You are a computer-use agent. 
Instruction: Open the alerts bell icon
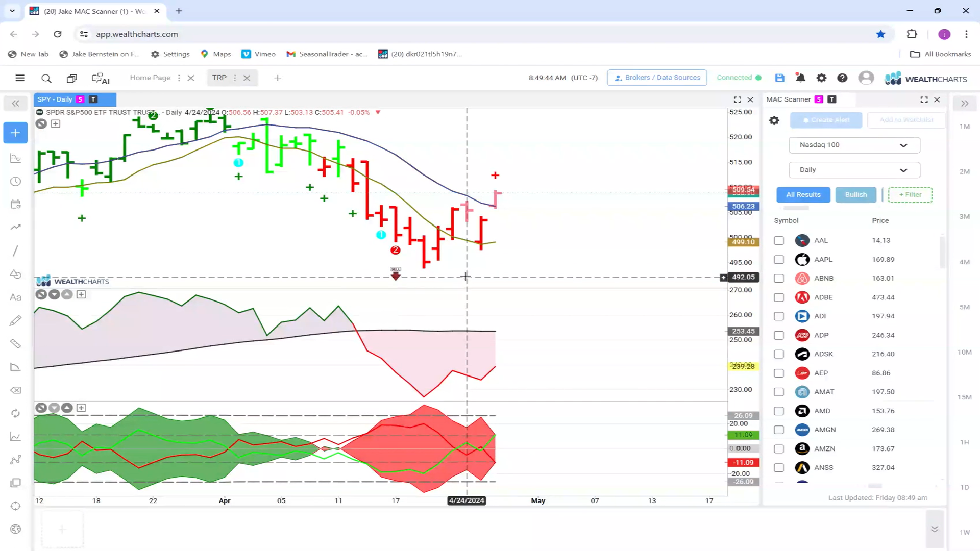click(x=800, y=78)
